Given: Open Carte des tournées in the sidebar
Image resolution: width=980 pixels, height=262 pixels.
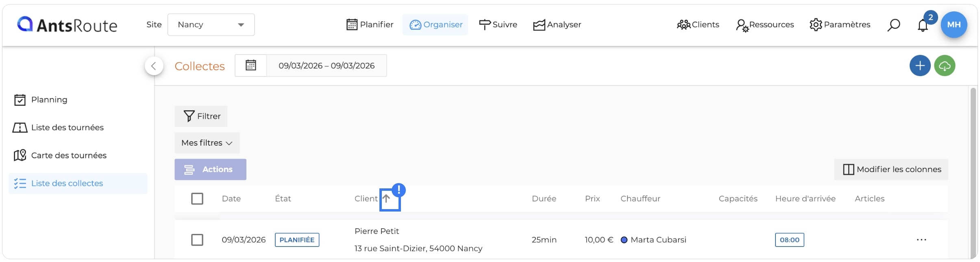Looking at the screenshot, I should (x=78, y=155).
